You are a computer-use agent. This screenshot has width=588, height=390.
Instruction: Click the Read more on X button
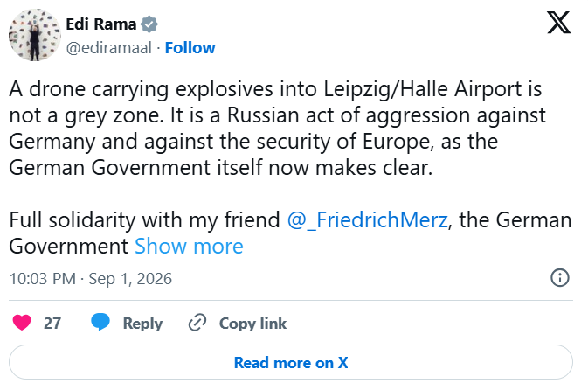[291, 362]
